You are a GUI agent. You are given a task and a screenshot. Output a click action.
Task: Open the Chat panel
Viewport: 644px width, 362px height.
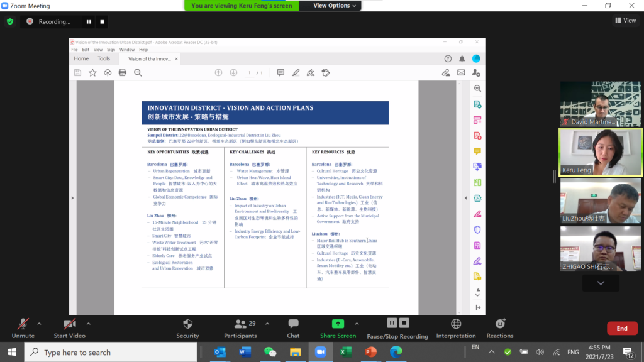293,324
